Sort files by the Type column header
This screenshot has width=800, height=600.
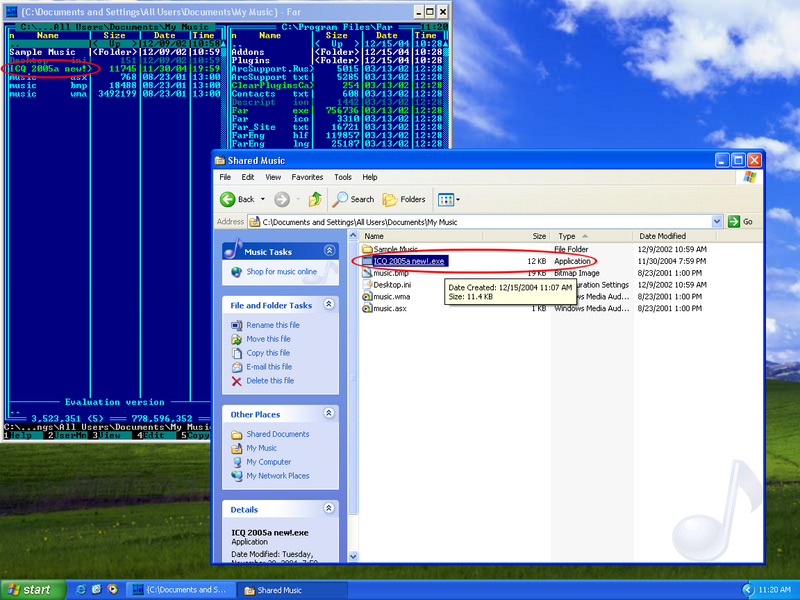tap(592, 236)
